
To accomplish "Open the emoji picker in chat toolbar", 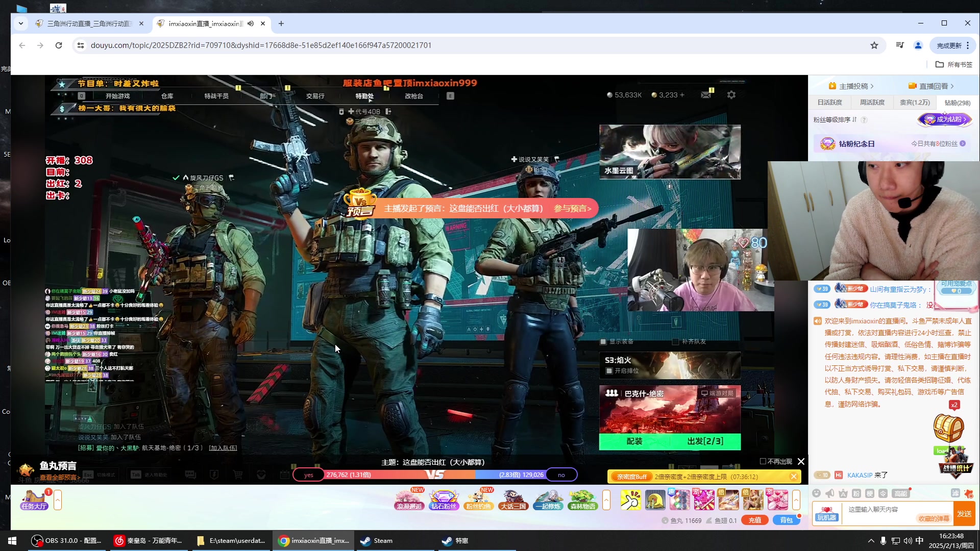I will tap(816, 493).
